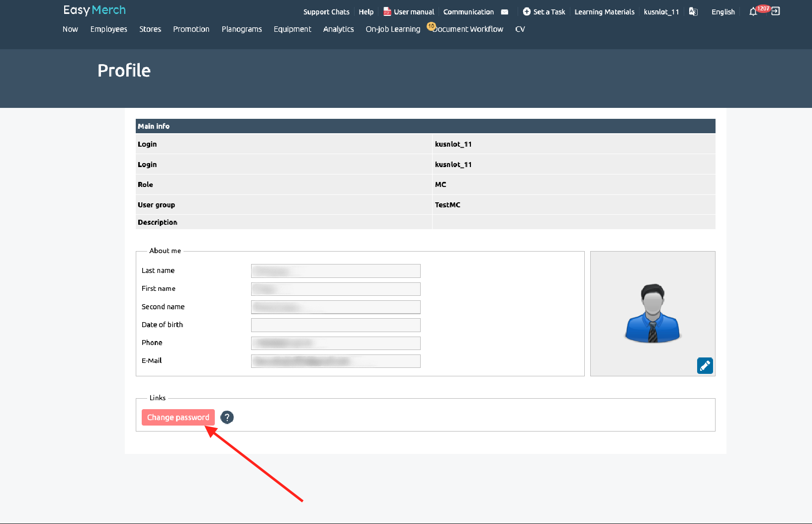Open the notifications bell
Screen dimensions: 812x524
pyautogui.click(x=753, y=12)
